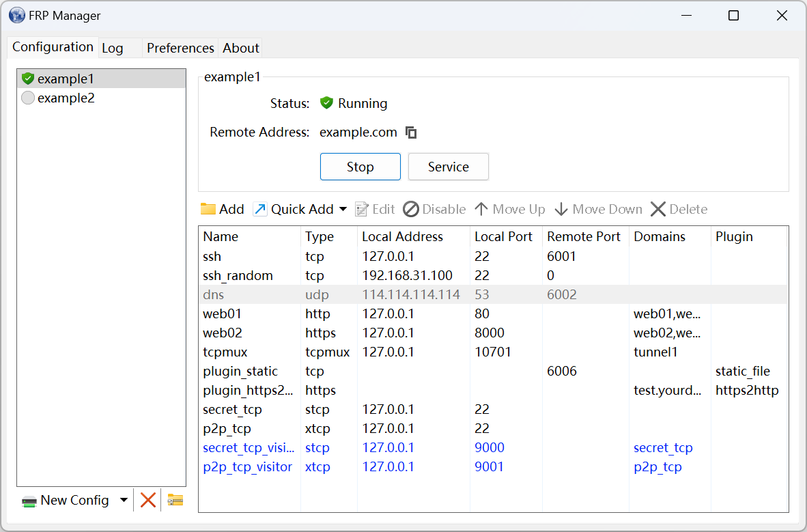Select the example2 config entry

point(102,98)
